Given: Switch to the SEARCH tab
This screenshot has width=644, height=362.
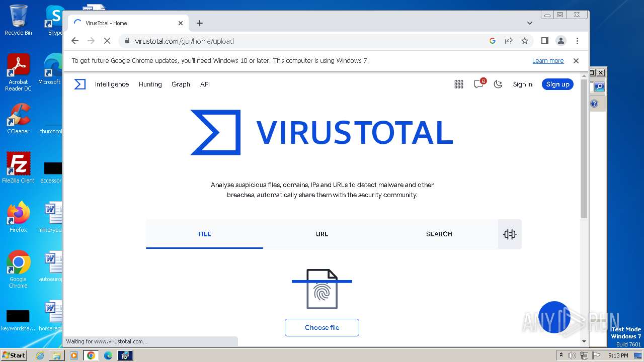Looking at the screenshot, I should 439,234.
